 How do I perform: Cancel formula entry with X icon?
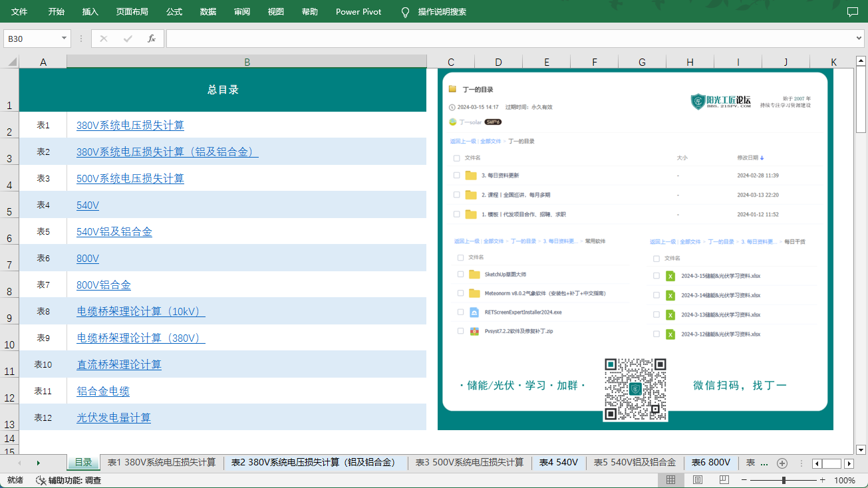104,39
